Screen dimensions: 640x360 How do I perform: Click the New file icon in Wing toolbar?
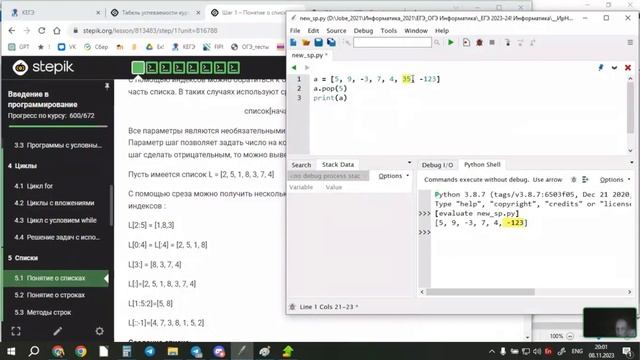point(293,42)
